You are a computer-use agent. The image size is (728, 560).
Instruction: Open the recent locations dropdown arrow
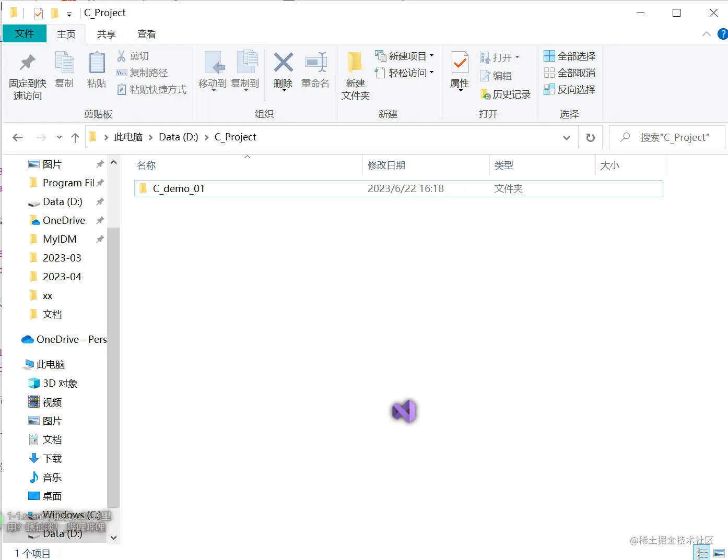click(x=59, y=137)
